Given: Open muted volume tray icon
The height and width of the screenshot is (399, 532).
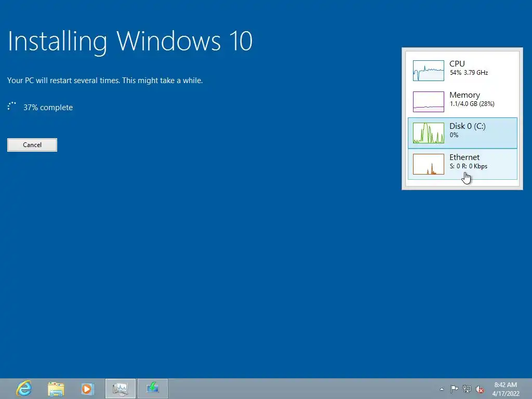Looking at the screenshot, I should [480, 389].
